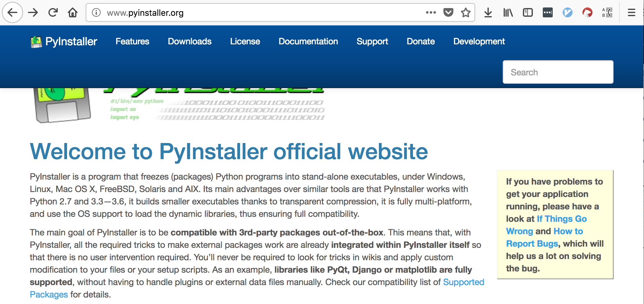The height and width of the screenshot is (304, 644).
Task: Toggle the sidebar view icon
Action: [x=528, y=12]
